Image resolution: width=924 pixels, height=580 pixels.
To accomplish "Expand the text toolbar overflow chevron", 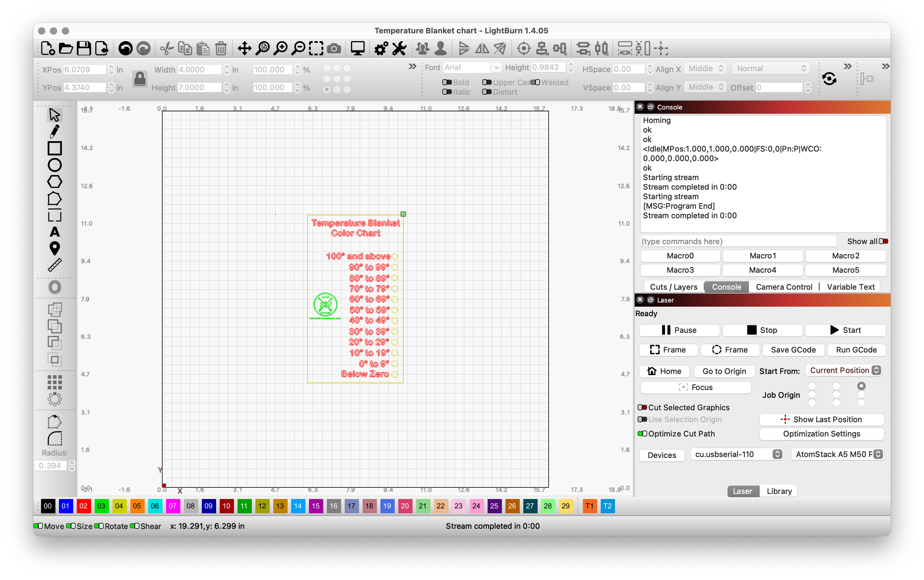I will pos(847,66).
